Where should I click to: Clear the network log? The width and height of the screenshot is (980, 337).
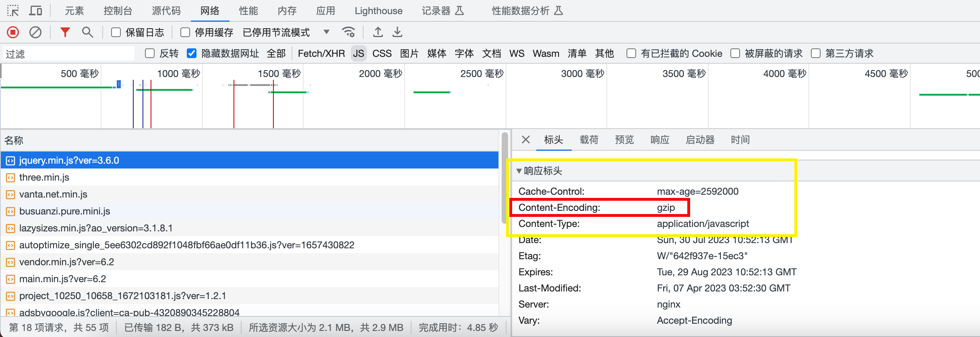click(x=35, y=32)
